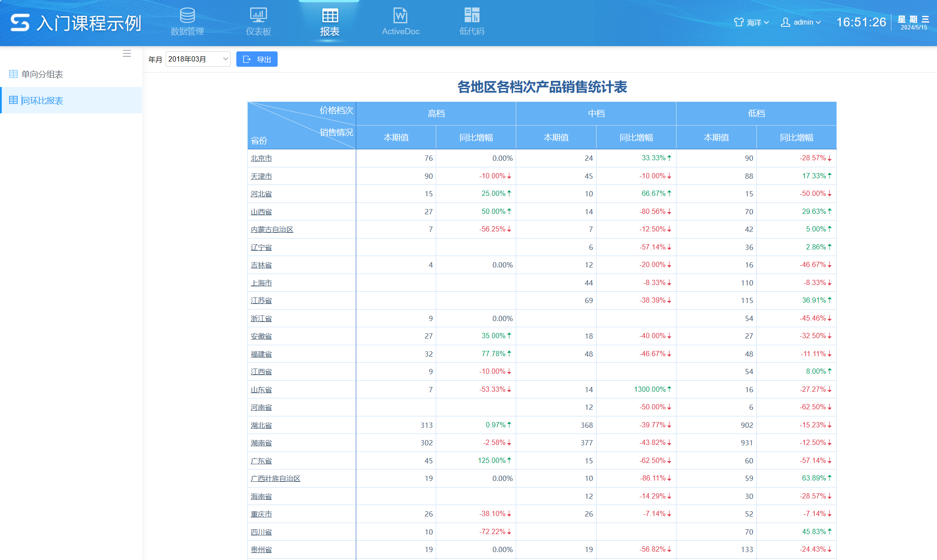Open the 北京市 province link
The width and height of the screenshot is (937, 560).
[x=261, y=158]
